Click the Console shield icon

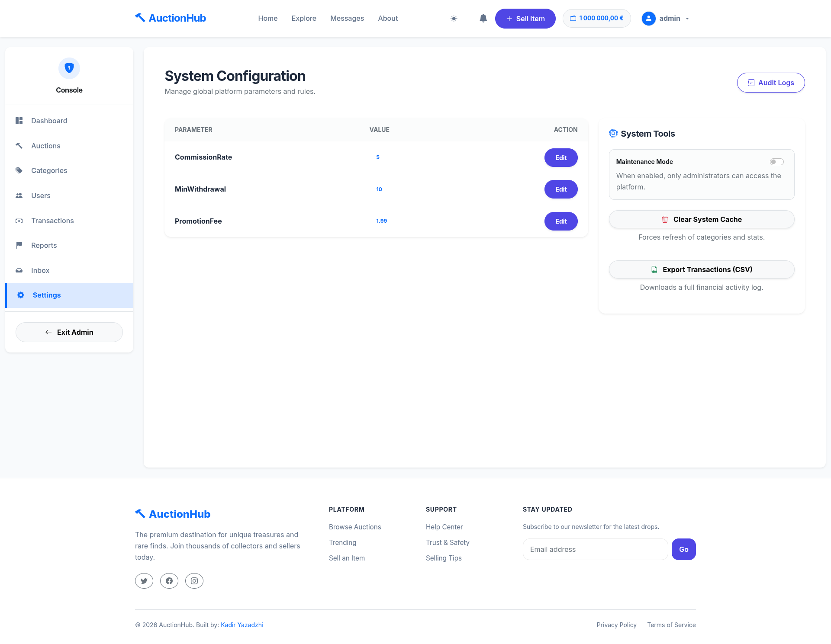coord(69,68)
